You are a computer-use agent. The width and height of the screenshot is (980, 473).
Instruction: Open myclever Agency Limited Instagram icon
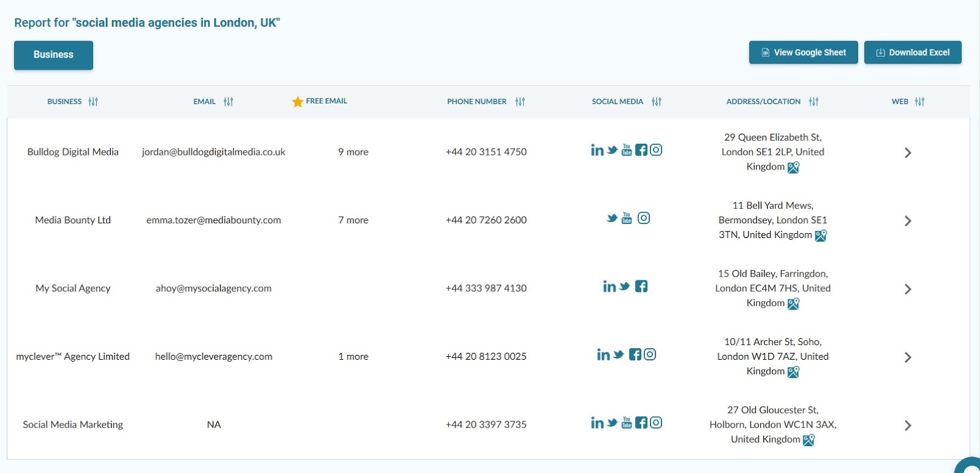click(x=650, y=354)
